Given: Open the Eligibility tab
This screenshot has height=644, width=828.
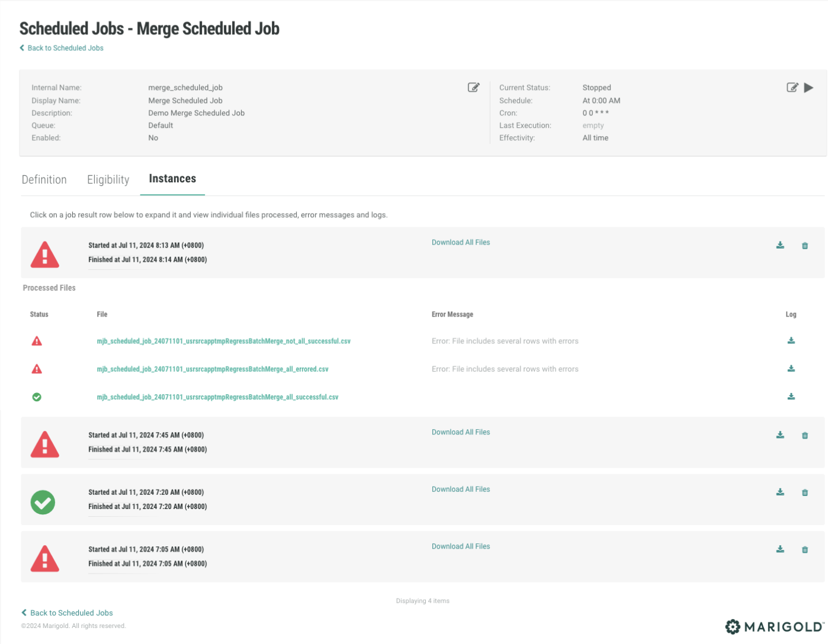Looking at the screenshot, I should click(x=108, y=180).
